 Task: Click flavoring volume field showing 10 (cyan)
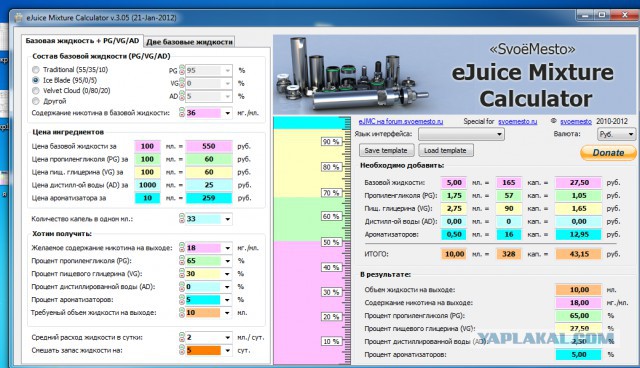147,198
